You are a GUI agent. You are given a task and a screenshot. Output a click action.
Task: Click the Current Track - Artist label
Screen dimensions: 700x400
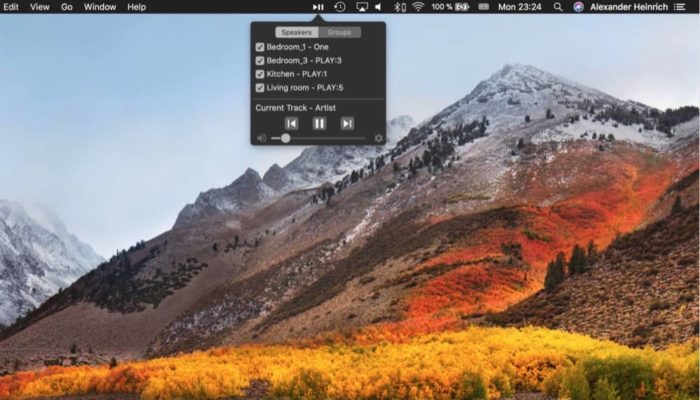[x=296, y=108]
